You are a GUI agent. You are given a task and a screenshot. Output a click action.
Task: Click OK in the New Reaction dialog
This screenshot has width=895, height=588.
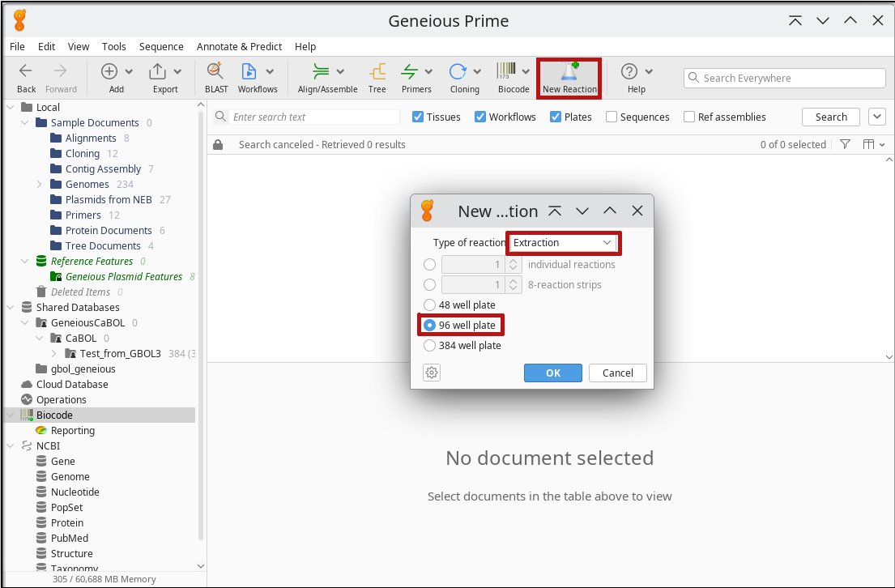[x=552, y=373]
